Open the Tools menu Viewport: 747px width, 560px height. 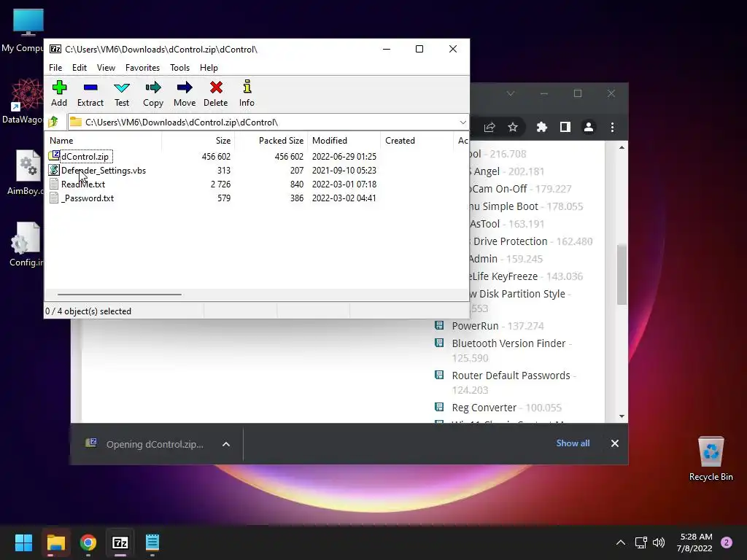point(179,68)
